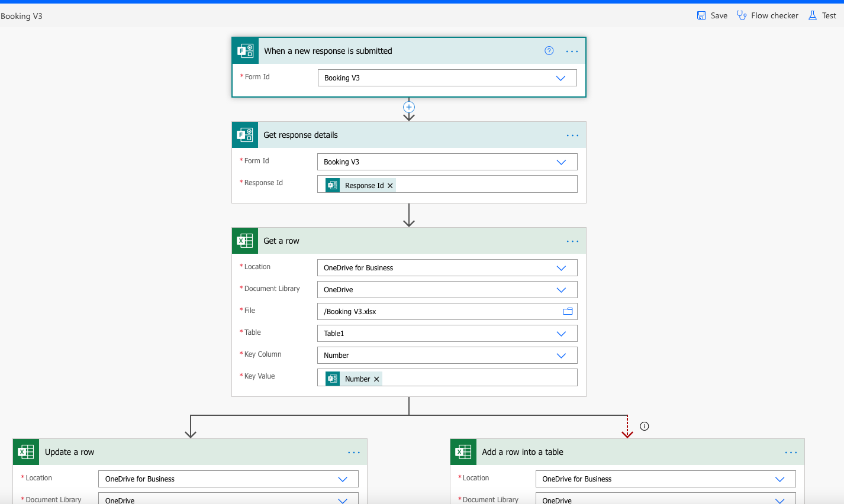The image size is (844, 504).
Task: Open Location dropdown in Get a row
Action: (x=561, y=268)
